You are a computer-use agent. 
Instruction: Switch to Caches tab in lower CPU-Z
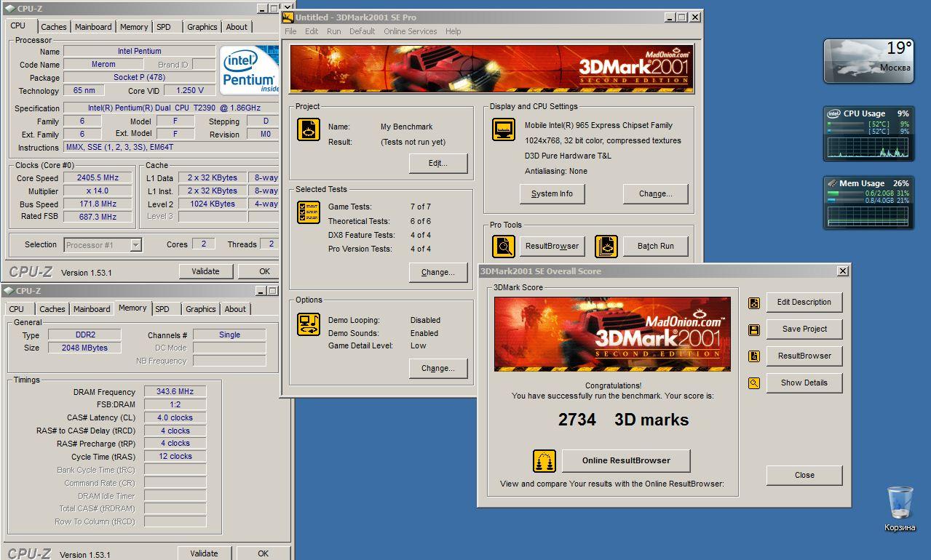click(x=52, y=309)
